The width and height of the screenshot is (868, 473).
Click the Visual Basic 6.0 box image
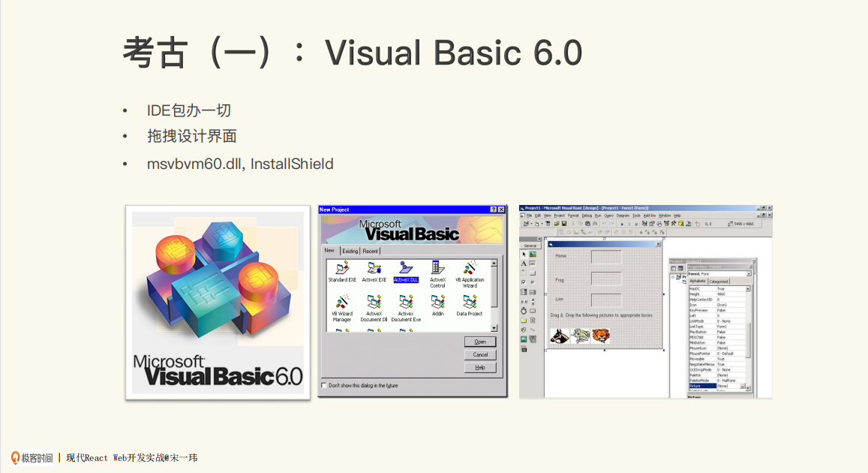click(218, 303)
